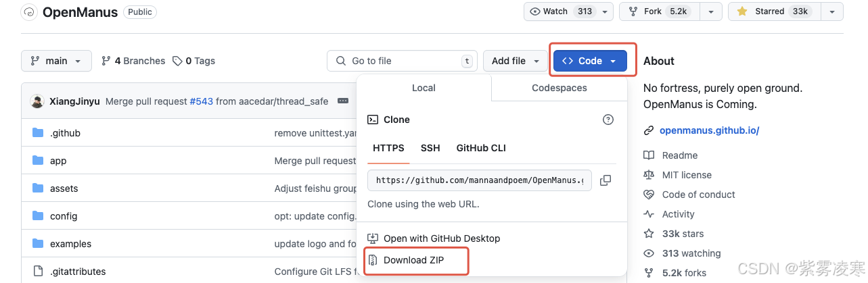Switch to the Codespaces tab

(559, 88)
